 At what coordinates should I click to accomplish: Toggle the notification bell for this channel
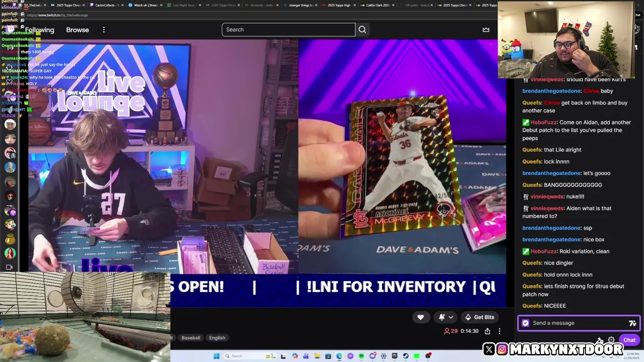tap(442, 317)
